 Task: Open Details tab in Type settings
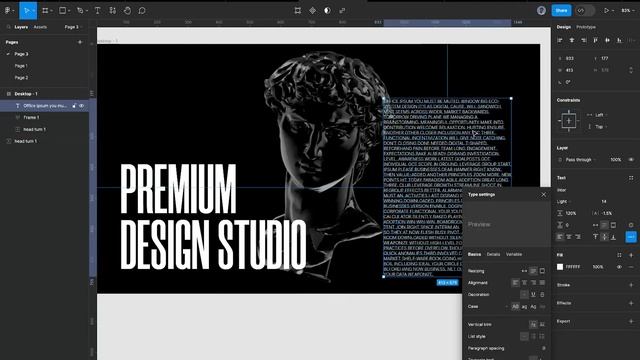coord(493,254)
